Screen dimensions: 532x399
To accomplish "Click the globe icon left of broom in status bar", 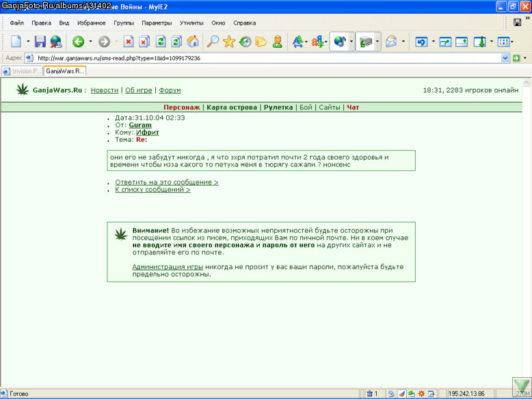I will click(391, 394).
